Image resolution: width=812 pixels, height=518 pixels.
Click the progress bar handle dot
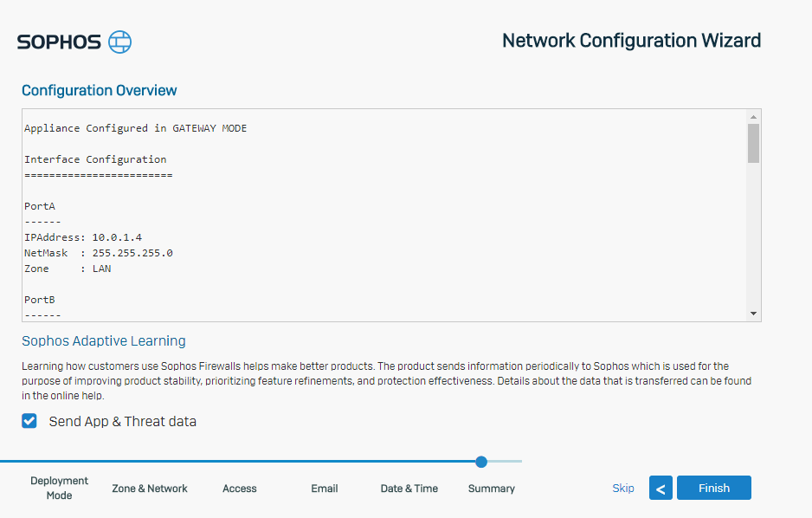(x=481, y=462)
